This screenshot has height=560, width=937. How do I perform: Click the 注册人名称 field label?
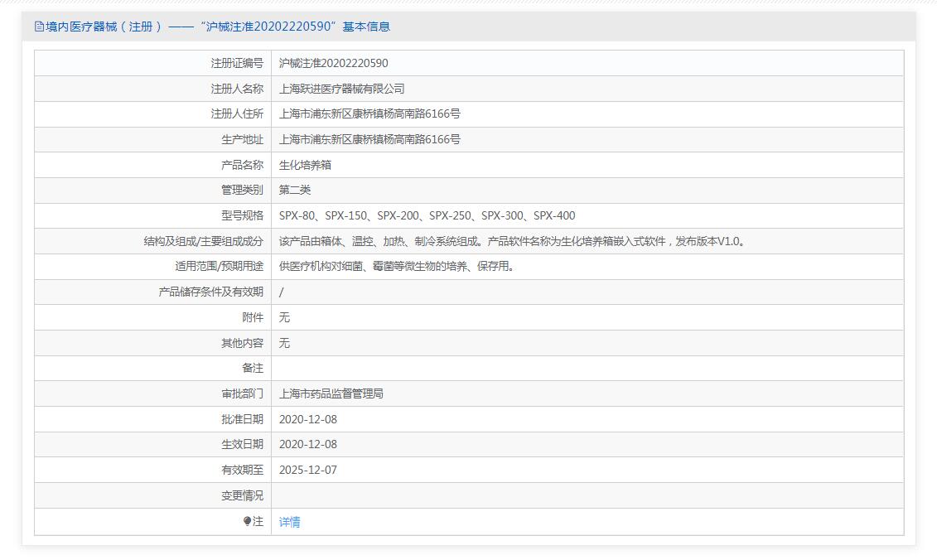[x=237, y=89]
